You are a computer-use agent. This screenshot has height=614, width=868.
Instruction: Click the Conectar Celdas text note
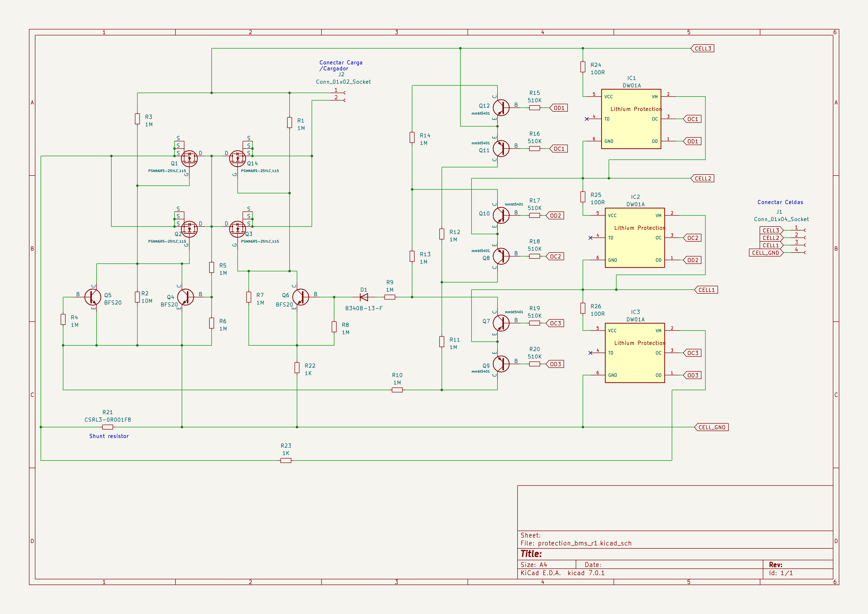pos(780,202)
